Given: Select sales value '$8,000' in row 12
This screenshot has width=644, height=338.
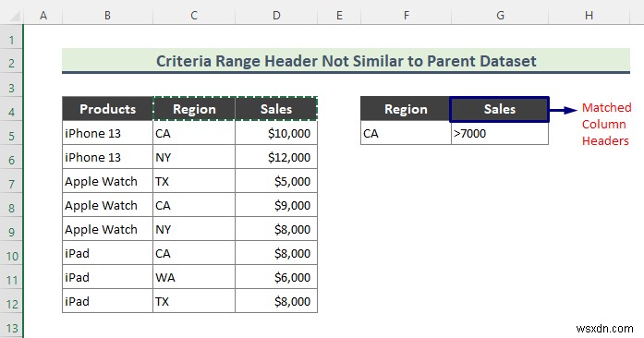Looking at the screenshot, I should point(276,301).
